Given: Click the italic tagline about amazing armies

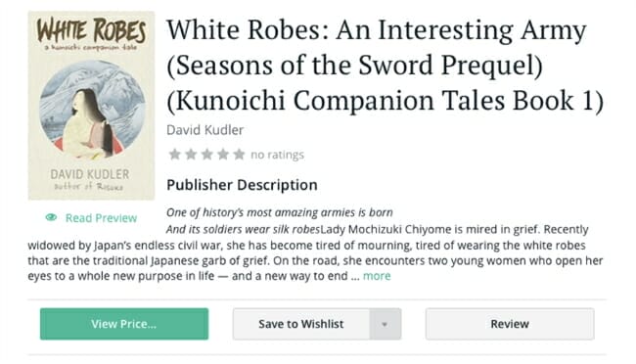Looking at the screenshot, I should (x=280, y=212).
